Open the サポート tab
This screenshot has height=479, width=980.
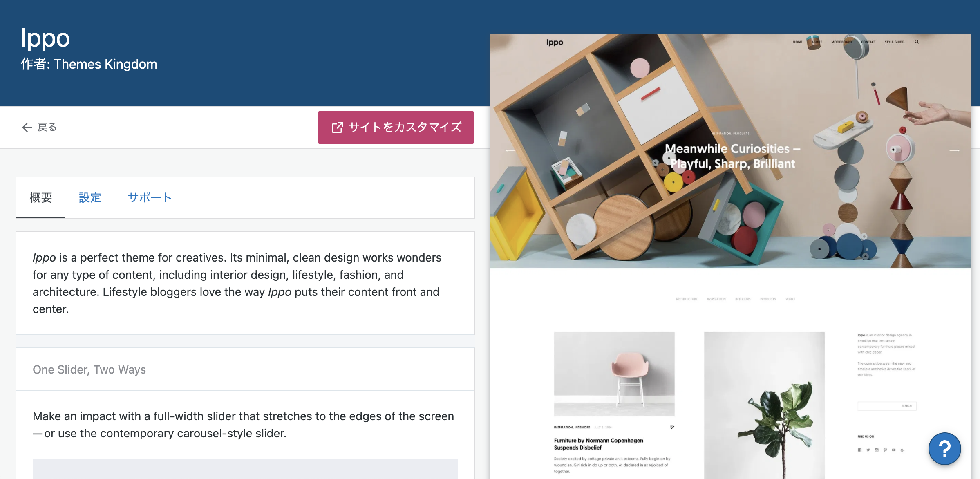tap(150, 198)
